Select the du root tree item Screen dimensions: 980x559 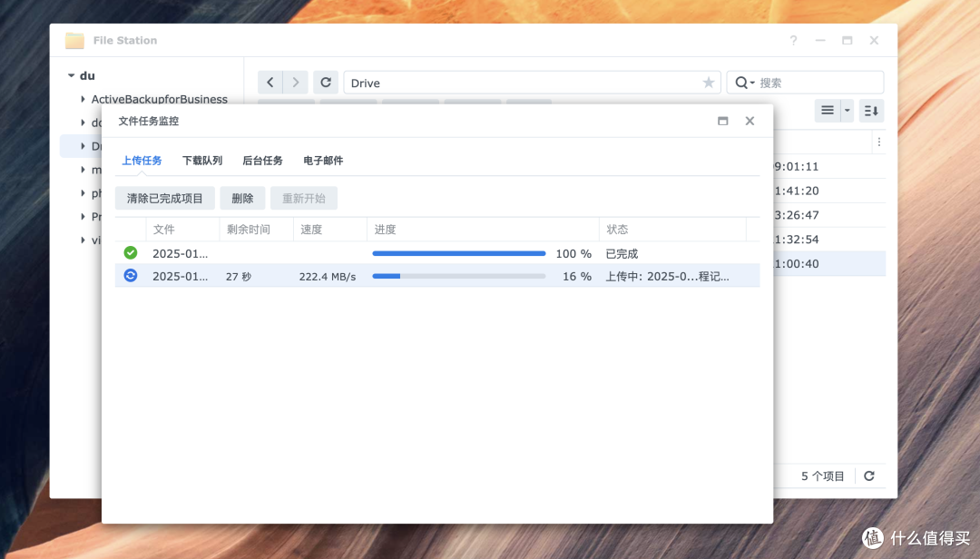(x=87, y=75)
